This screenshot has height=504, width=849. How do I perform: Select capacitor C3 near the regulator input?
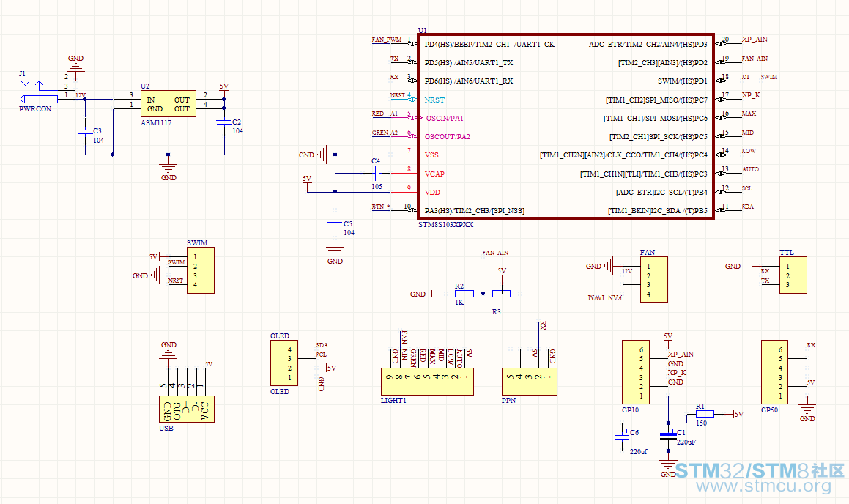[x=84, y=131]
